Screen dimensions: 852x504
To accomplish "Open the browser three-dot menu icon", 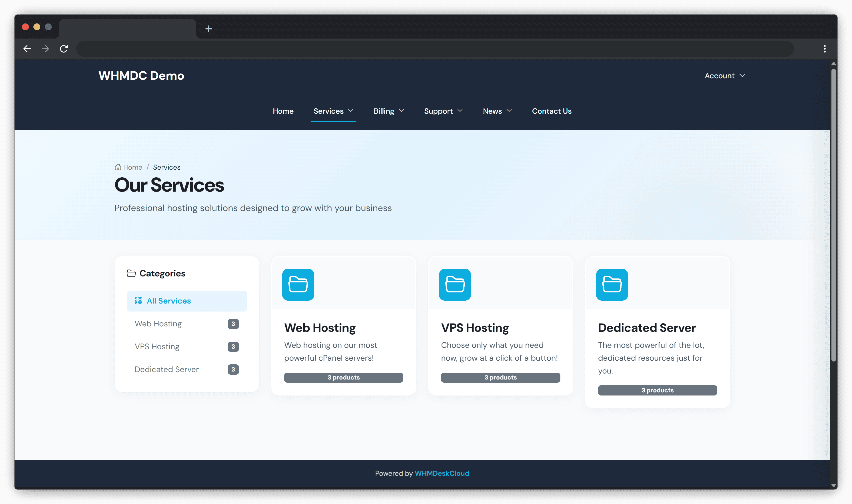I will tap(825, 49).
